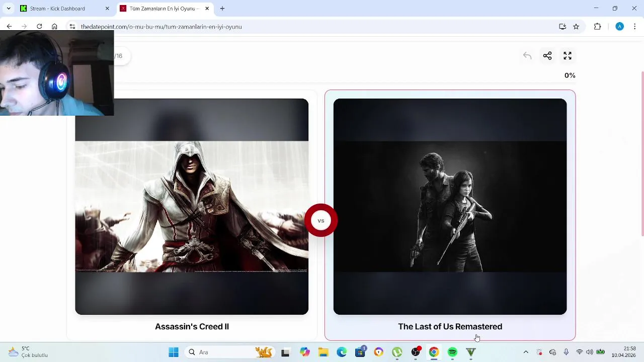Close the Kick Dashboard tab
This screenshot has width=644, height=362.
107,9
